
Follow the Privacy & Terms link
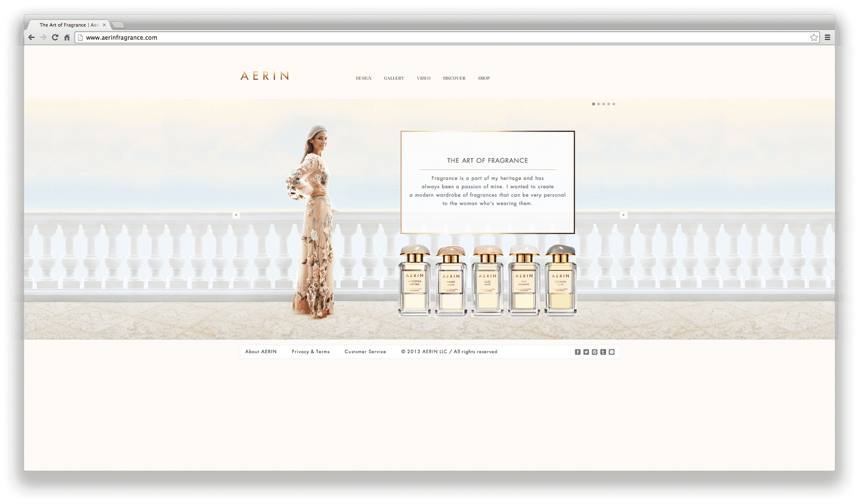click(x=310, y=352)
